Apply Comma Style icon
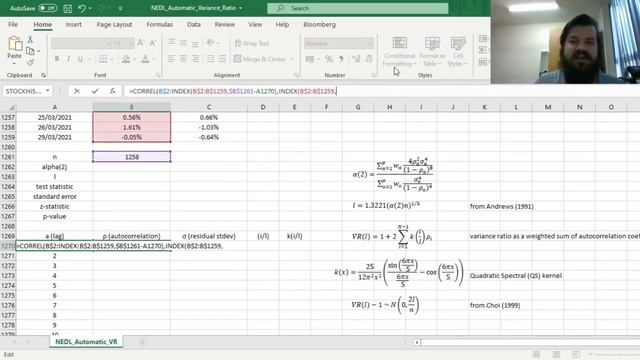Screen dimensions: 640x360 tap(341, 60)
